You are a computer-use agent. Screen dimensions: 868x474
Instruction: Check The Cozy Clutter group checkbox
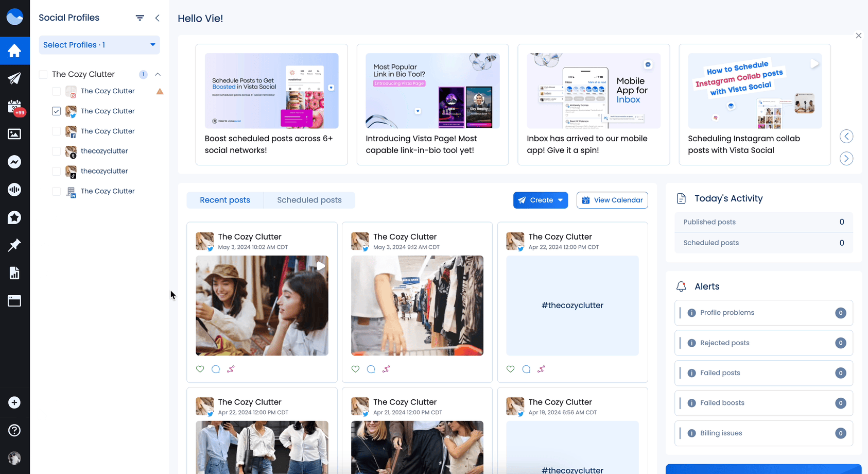coord(43,75)
